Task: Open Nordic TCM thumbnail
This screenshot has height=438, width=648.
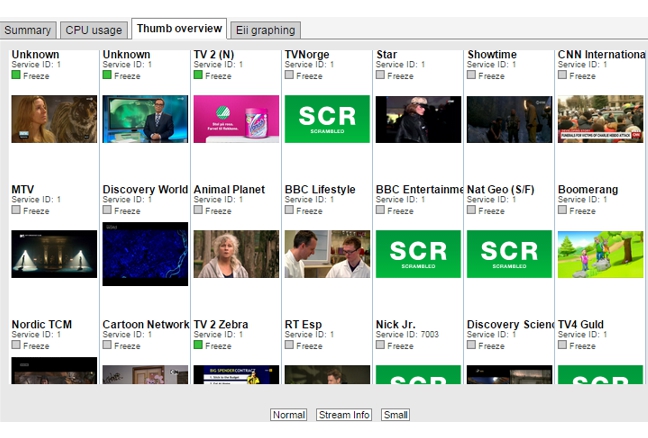Action: 54,371
